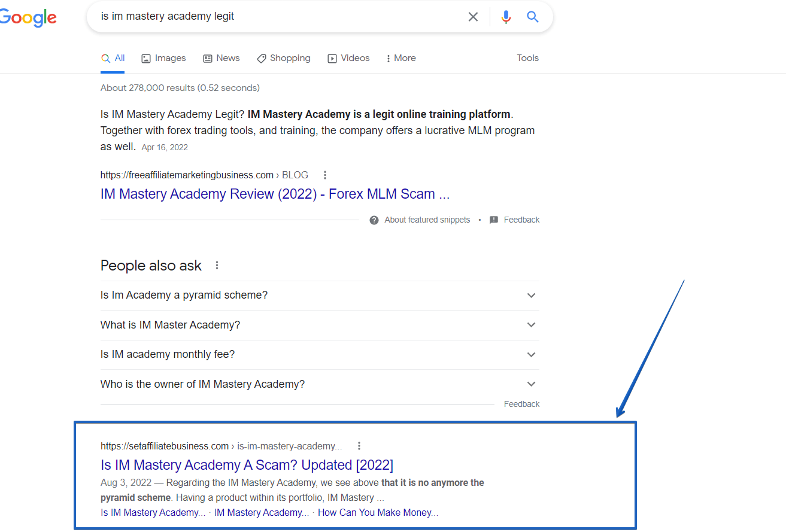Click About featured snippets link text
This screenshot has height=532, width=786.
pos(427,220)
